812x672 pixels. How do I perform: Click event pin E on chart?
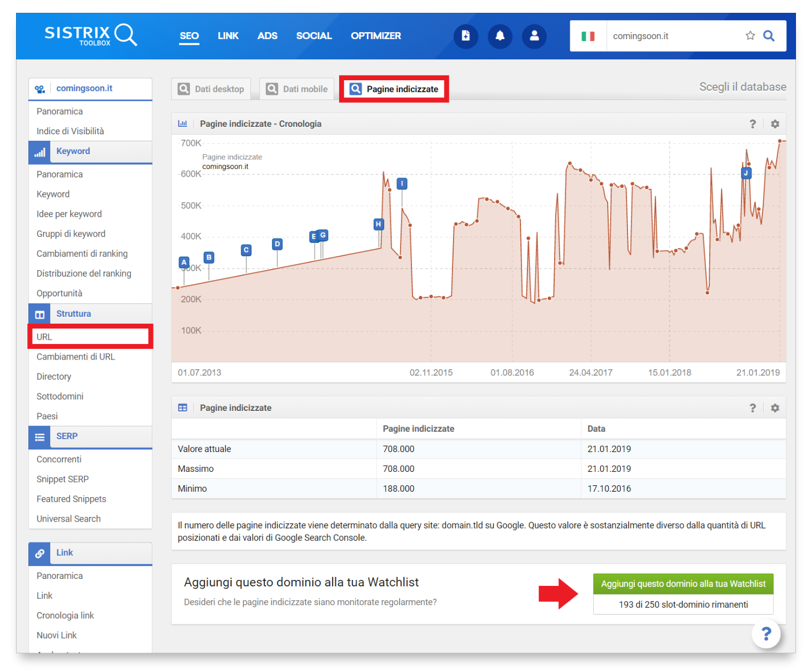pos(313,236)
